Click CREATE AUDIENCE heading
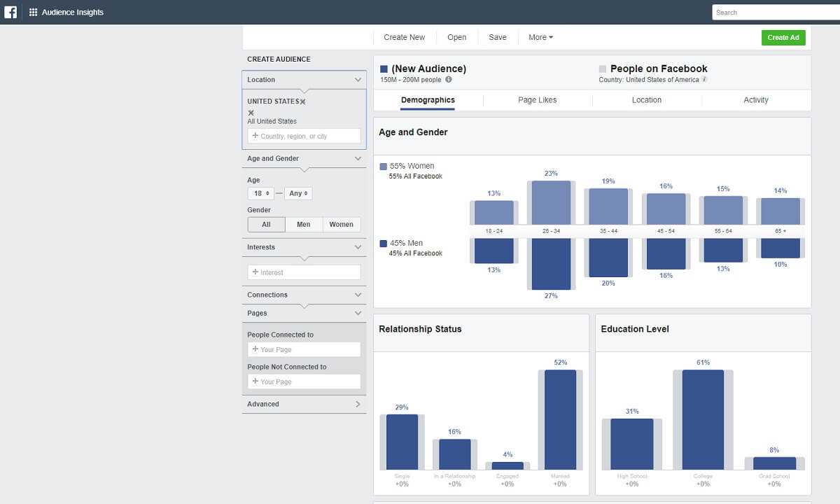 279,59
